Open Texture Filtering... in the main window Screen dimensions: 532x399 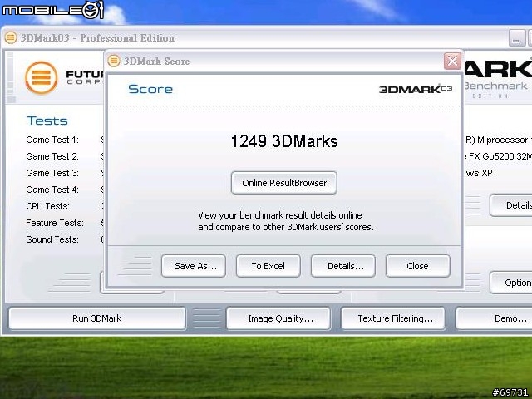[x=393, y=318]
